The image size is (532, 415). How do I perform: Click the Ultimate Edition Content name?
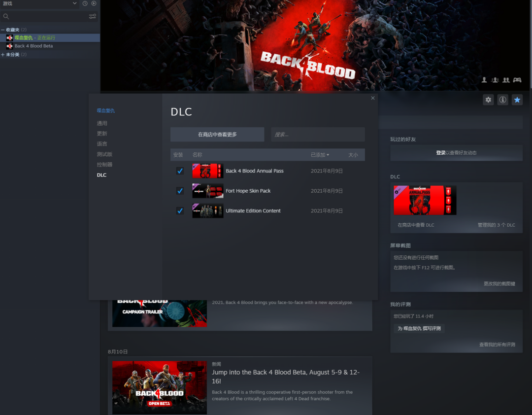click(253, 211)
